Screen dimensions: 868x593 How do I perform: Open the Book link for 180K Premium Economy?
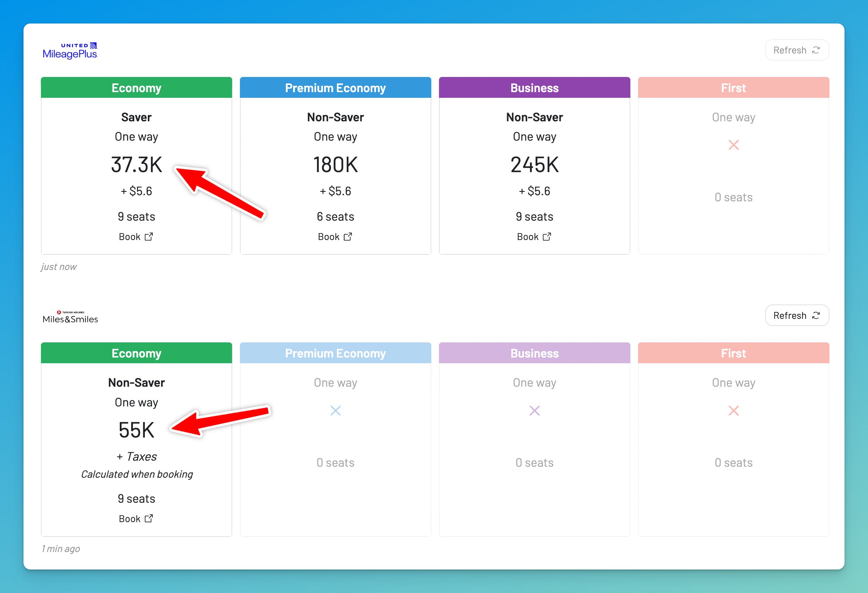[x=329, y=237]
